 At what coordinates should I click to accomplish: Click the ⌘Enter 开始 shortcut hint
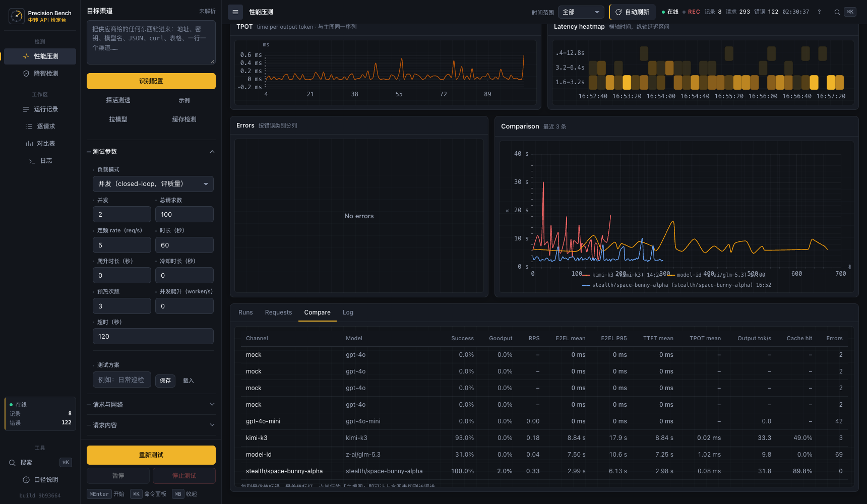point(106,494)
